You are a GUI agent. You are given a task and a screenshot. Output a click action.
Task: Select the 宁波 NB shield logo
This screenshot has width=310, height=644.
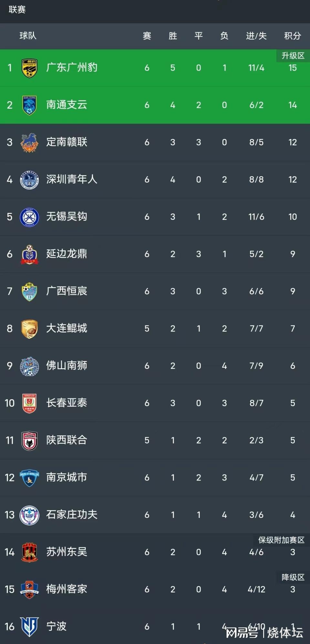pos(29,627)
